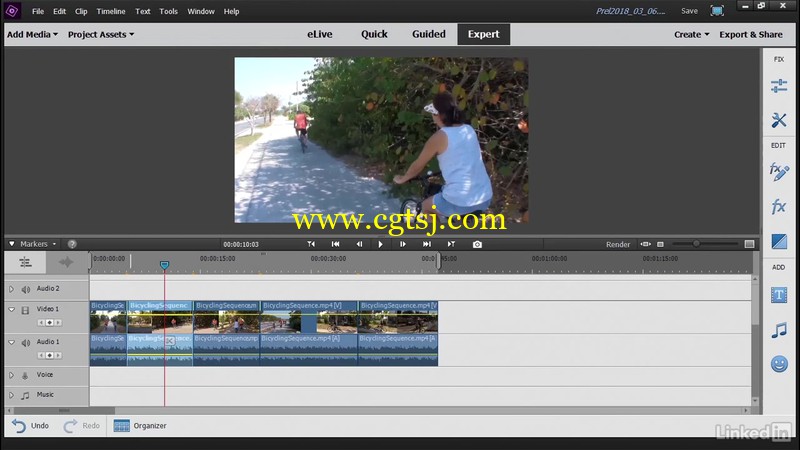This screenshot has width=800, height=450.
Task: Click the Save button
Action: [689, 11]
